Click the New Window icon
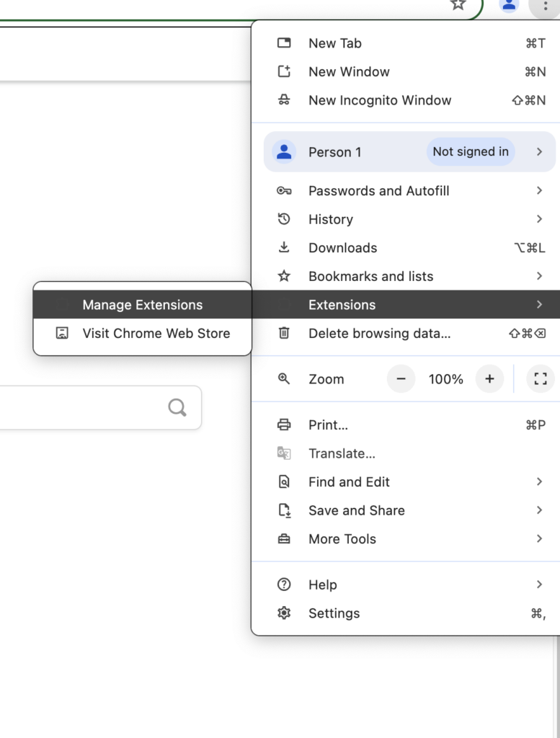This screenshot has width=560, height=738. tap(284, 71)
